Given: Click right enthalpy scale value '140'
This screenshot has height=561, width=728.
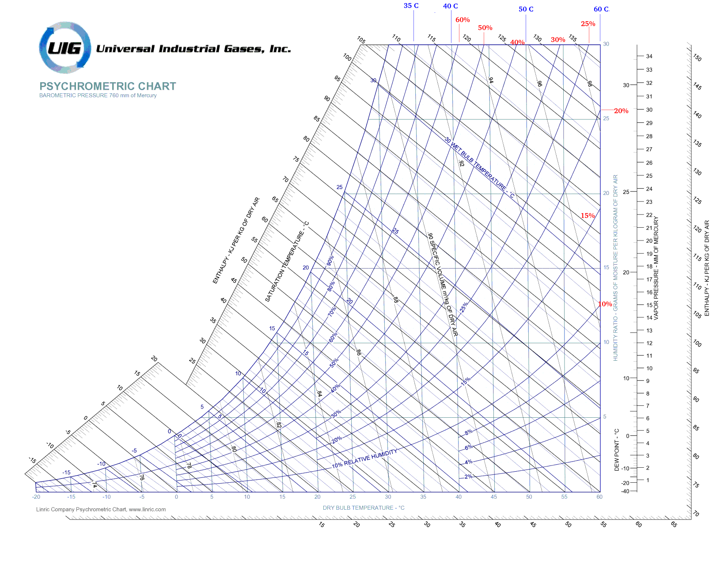Looking at the screenshot, I should (697, 115).
